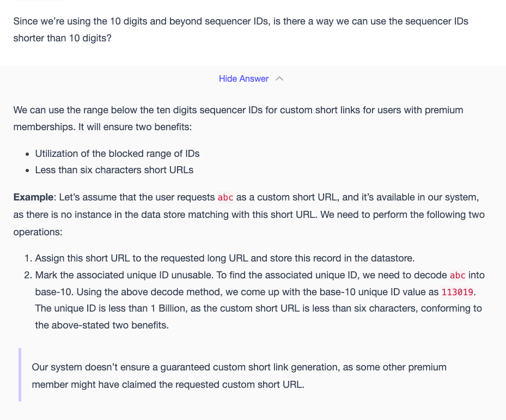
Task: Select the 'Utilization of the blocked range of IDs' item
Action: pyautogui.click(x=117, y=154)
